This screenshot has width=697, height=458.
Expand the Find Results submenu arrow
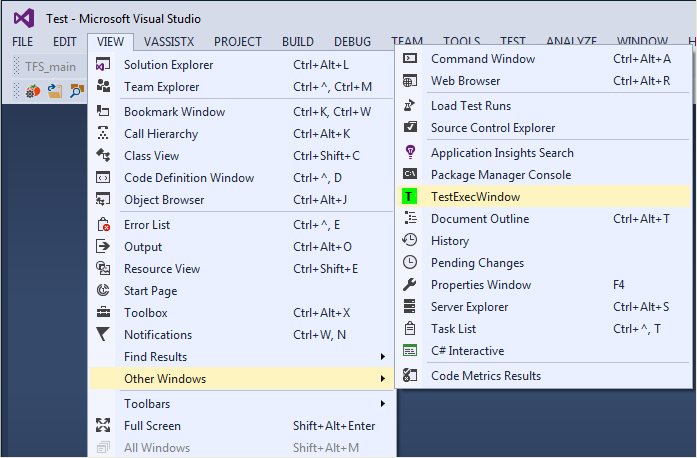click(383, 357)
